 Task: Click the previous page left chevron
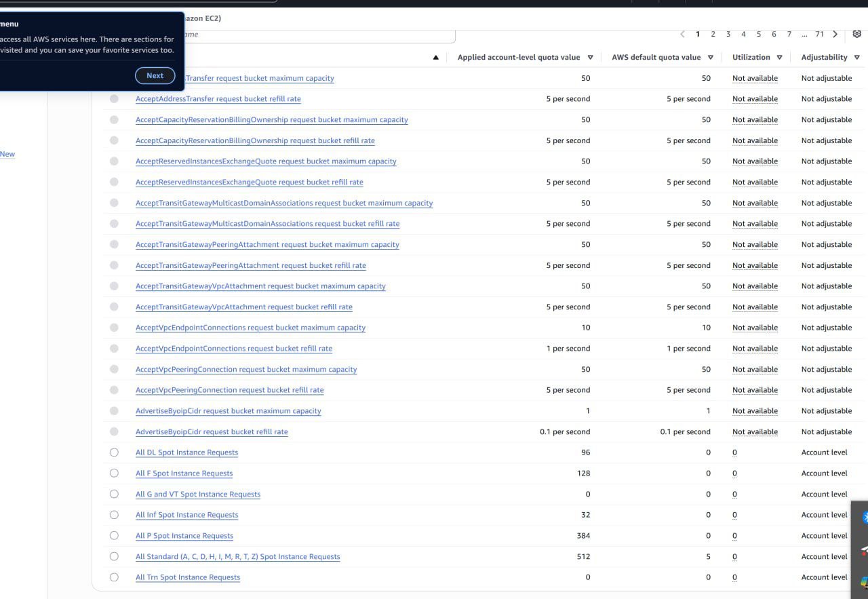pyautogui.click(x=682, y=34)
